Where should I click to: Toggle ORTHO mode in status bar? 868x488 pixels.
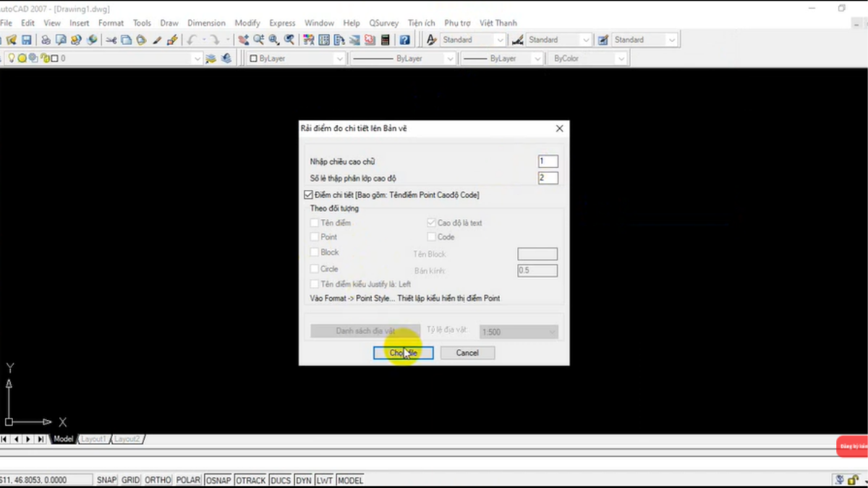(x=158, y=480)
